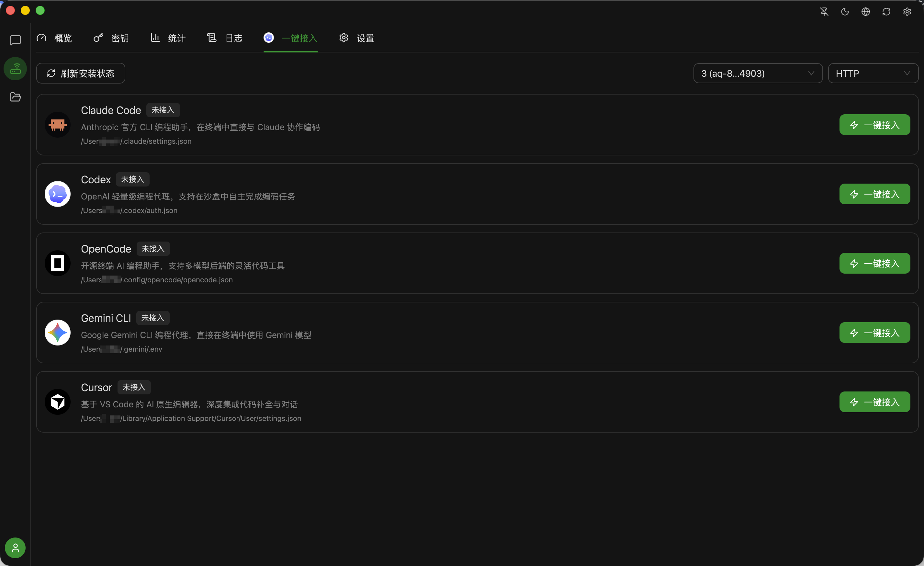Viewport: 924px width, 566px height.
Task: Click the refresh icon in the top toolbar
Action: point(886,12)
